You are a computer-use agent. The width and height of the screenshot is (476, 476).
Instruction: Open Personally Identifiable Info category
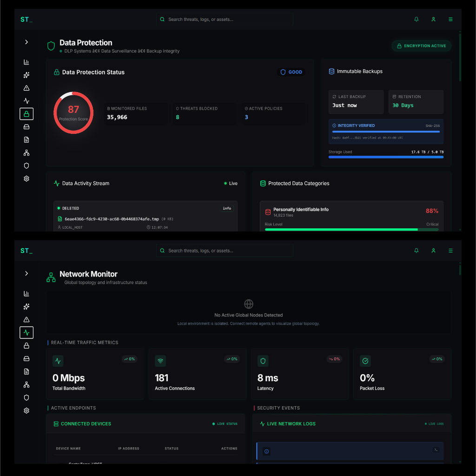pos(351,216)
